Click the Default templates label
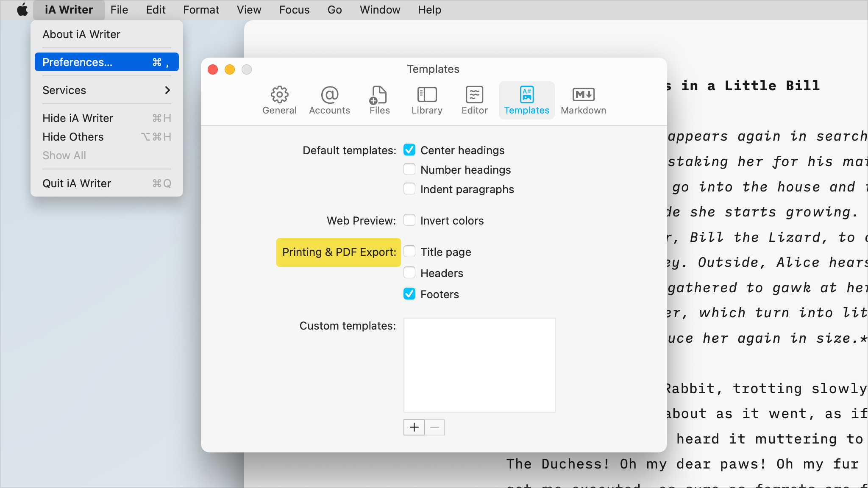 point(349,150)
